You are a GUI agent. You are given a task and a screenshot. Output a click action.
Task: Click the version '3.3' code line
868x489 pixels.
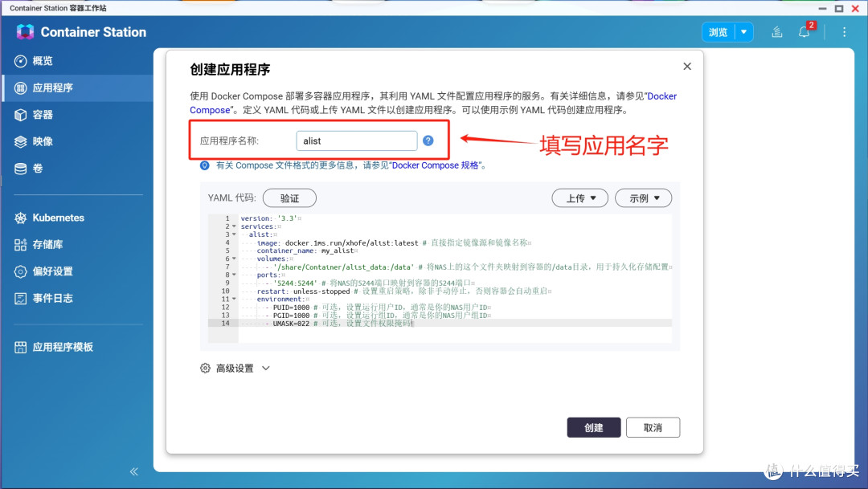270,218
